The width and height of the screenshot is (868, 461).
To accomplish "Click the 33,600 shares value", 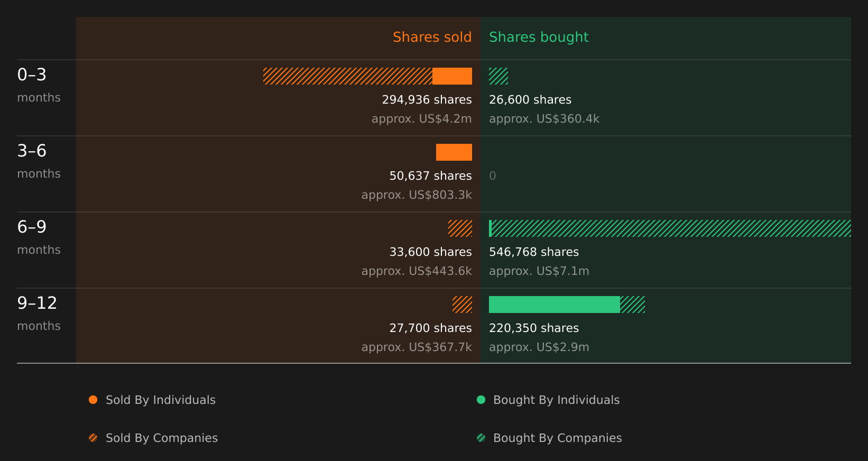I will 430,252.
